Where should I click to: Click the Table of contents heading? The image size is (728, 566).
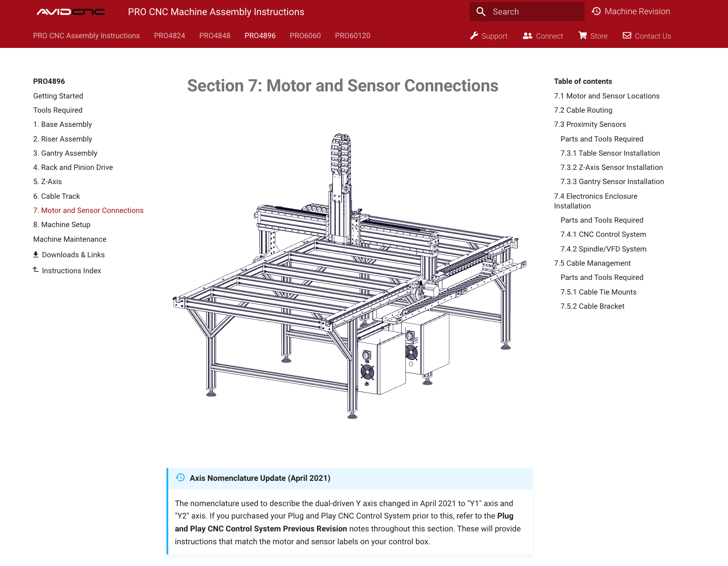pos(583,81)
